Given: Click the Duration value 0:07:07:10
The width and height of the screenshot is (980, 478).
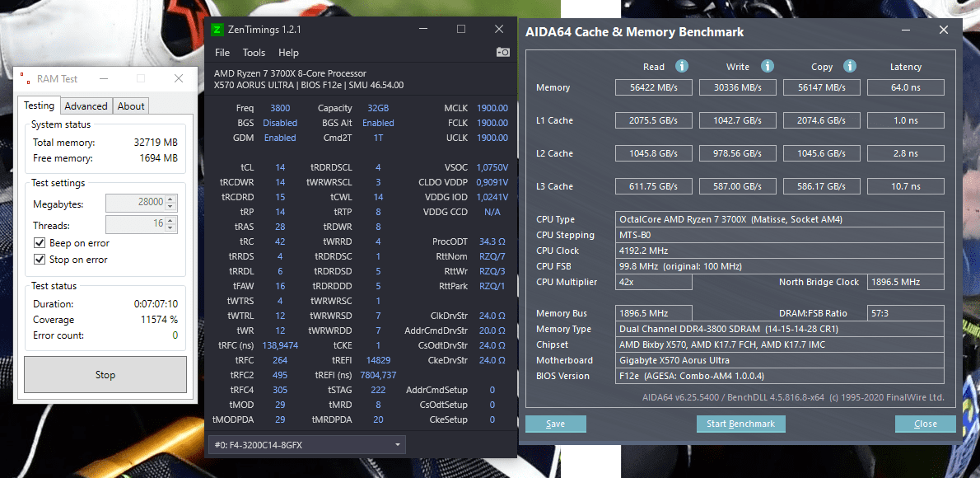Looking at the screenshot, I should (x=156, y=304).
